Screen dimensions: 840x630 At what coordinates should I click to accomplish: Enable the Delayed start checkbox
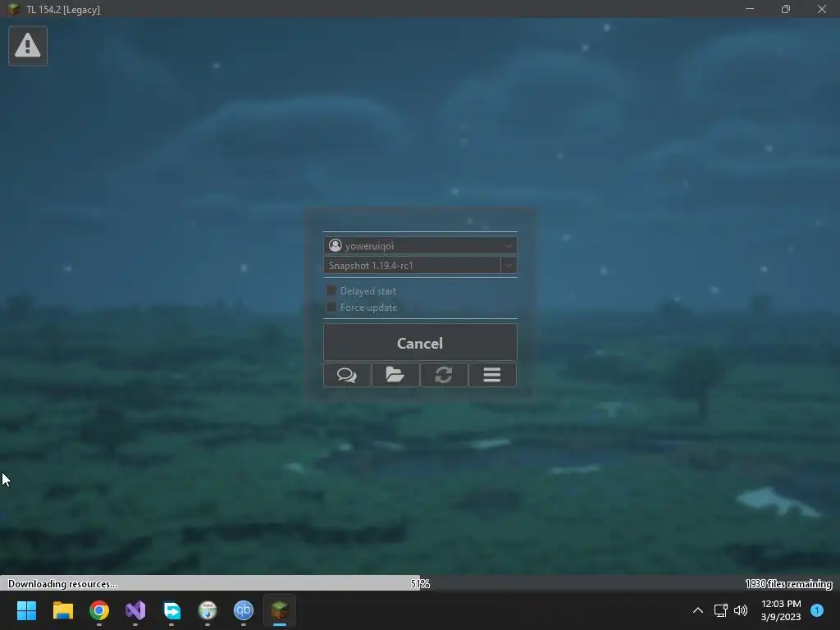(331, 290)
